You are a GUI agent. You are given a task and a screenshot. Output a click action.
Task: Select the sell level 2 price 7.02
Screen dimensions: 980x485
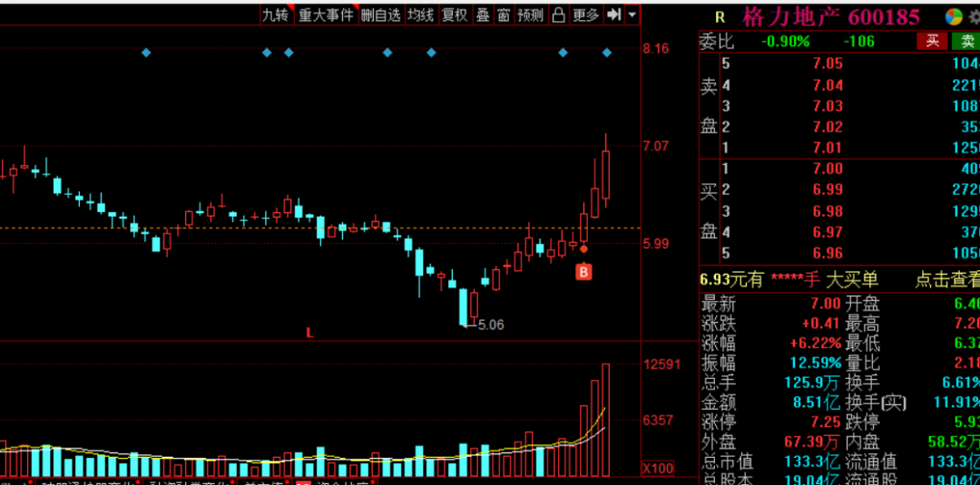[x=828, y=127]
